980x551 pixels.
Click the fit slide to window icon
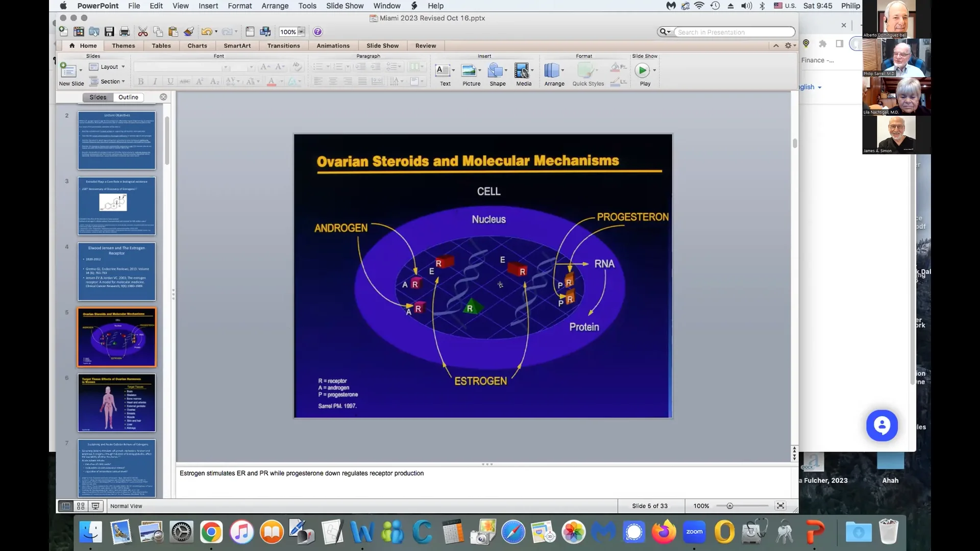(780, 506)
